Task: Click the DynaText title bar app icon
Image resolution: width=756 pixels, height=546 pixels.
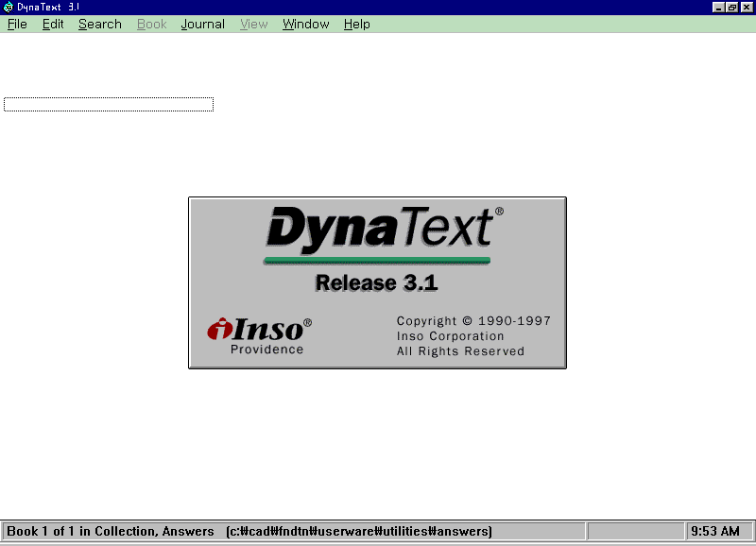Action: 8,8
